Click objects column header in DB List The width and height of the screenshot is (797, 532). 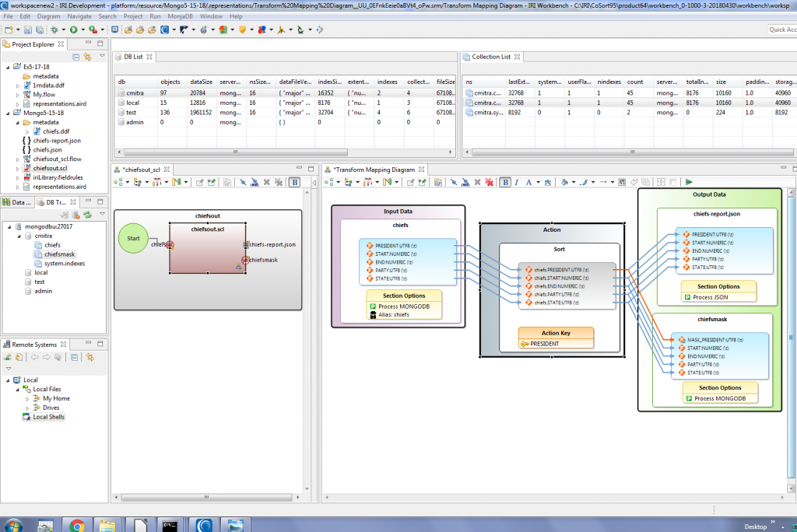[x=170, y=82]
